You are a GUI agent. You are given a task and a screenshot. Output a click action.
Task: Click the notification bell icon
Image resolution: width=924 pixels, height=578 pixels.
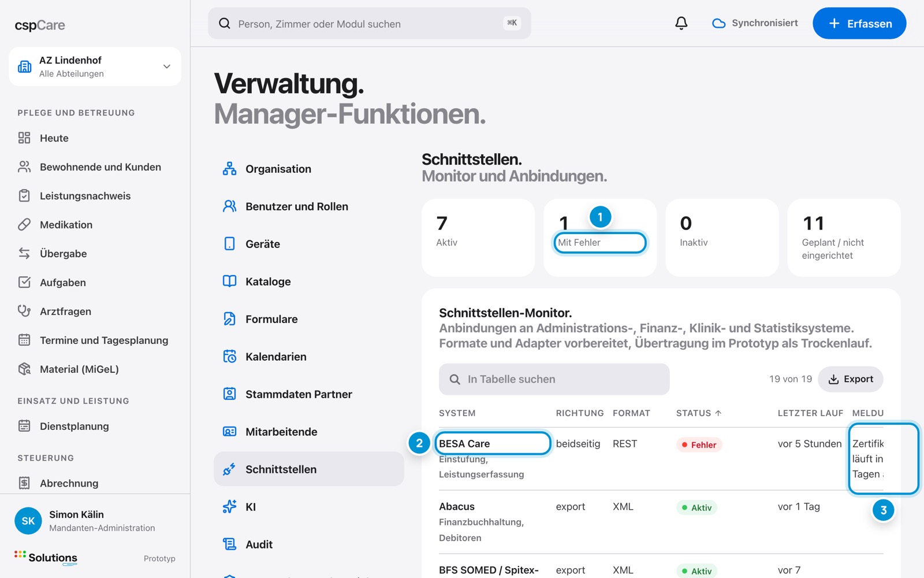click(681, 23)
